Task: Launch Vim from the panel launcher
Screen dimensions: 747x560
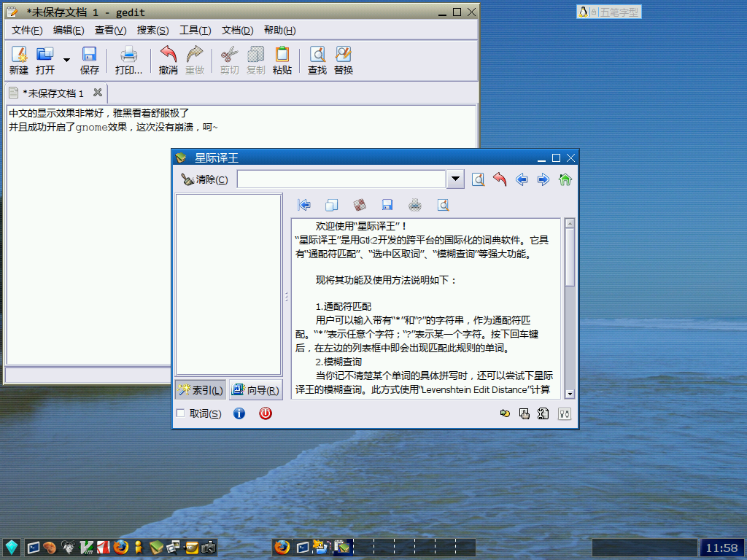Action: click(x=86, y=548)
